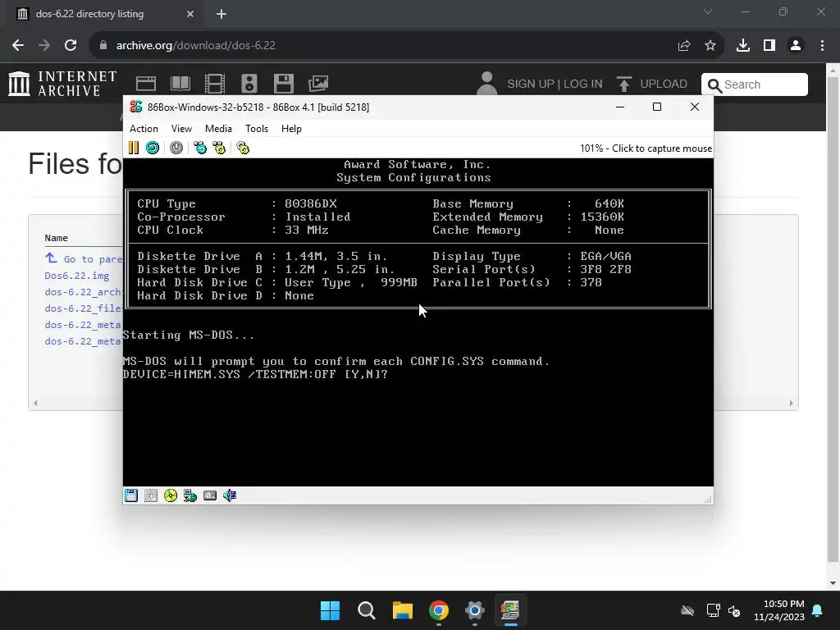Click the UPLOAD button
Screen dimensions: 840x630
click(652, 84)
